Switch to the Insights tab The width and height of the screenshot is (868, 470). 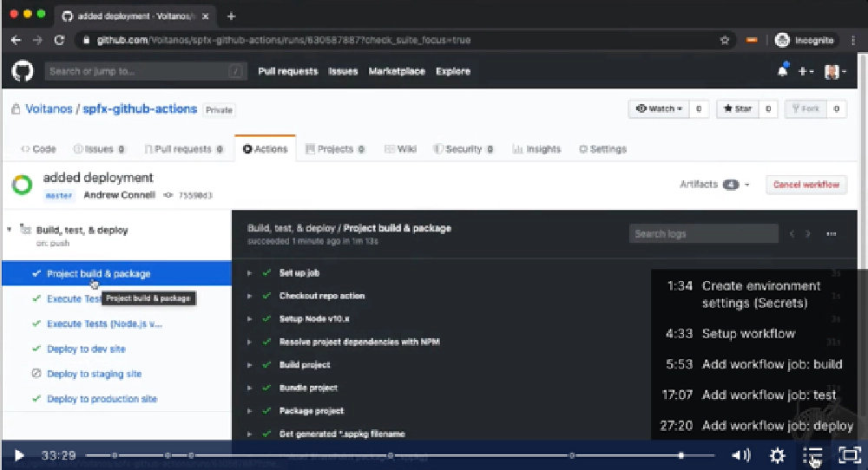(x=536, y=149)
